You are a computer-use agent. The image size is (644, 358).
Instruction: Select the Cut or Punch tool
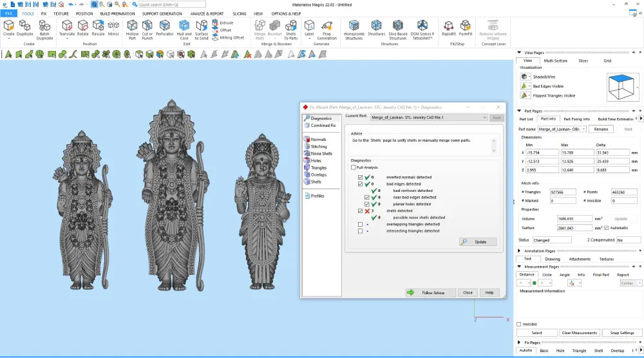[147, 30]
